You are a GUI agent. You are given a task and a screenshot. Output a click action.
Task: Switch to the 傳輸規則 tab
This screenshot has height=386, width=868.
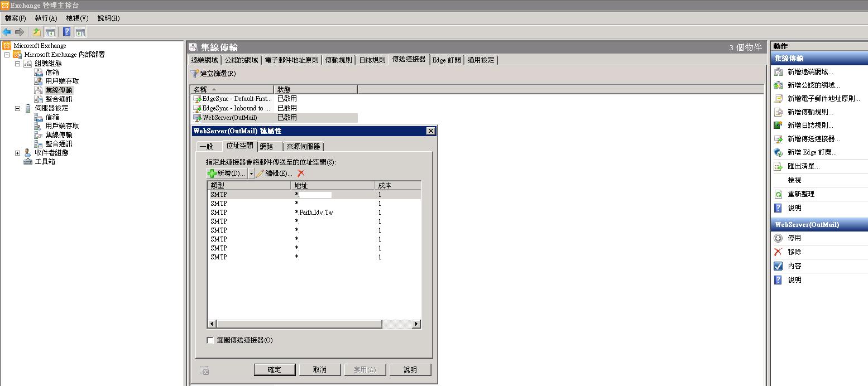click(x=338, y=60)
